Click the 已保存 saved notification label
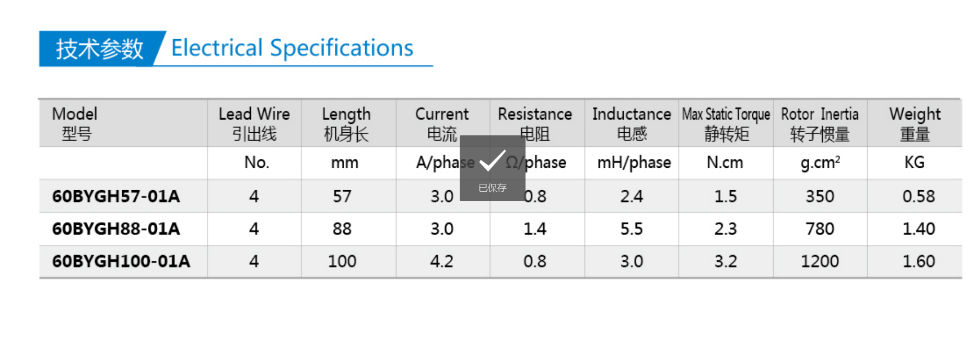The image size is (980, 346). 492,188
